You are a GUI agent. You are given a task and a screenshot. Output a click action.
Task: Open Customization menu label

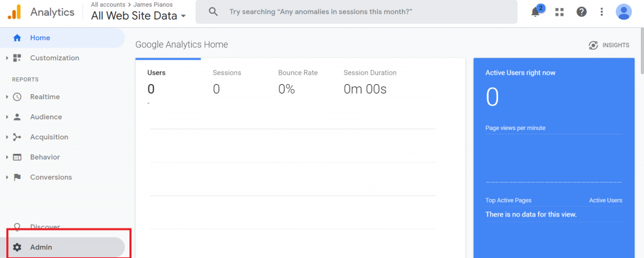pyautogui.click(x=55, y=58)
